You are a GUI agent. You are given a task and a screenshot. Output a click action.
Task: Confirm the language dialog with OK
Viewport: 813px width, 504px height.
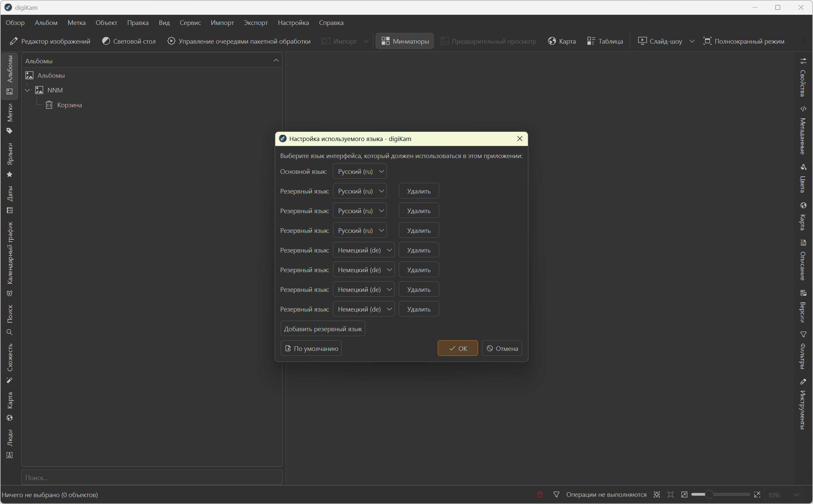tap(458, 348)
